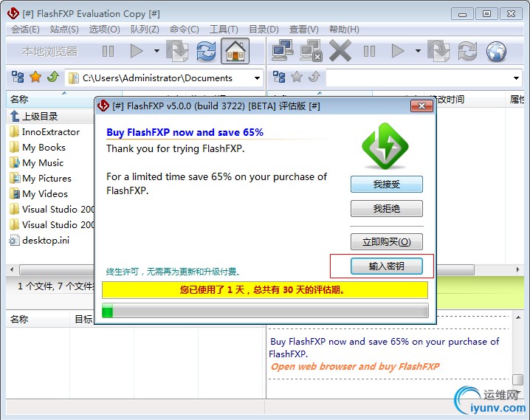Open the 目录(D) menu
Screen dimensions: 530x420
pos(264,30)
